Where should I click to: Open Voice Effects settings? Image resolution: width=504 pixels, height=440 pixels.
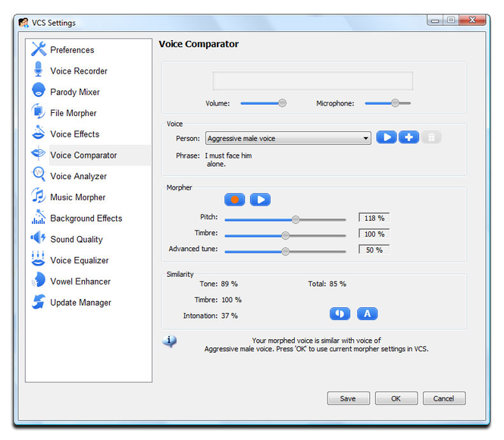pyautogui.click(x=74, y=134)
